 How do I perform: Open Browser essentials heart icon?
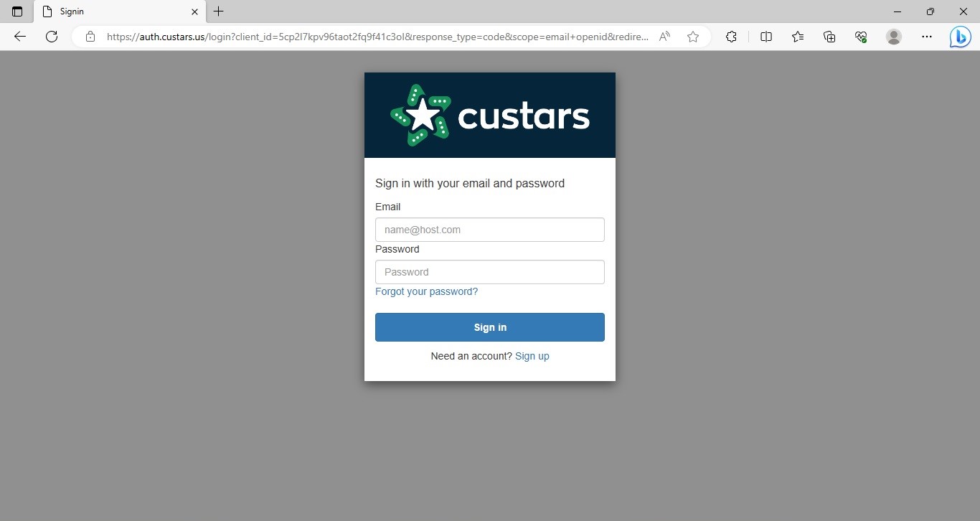862,37
